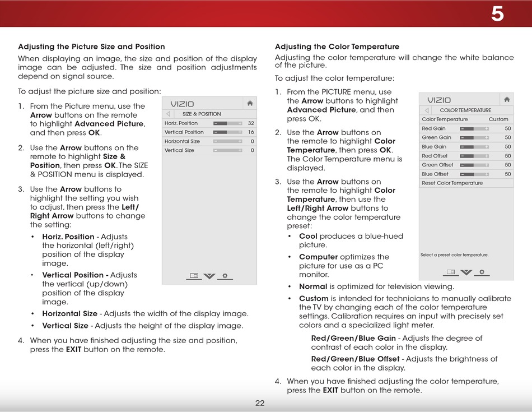Screen dimensions: 532x412
Task: Click gear icon in Color Temperature footer
Action: (482, 272)
